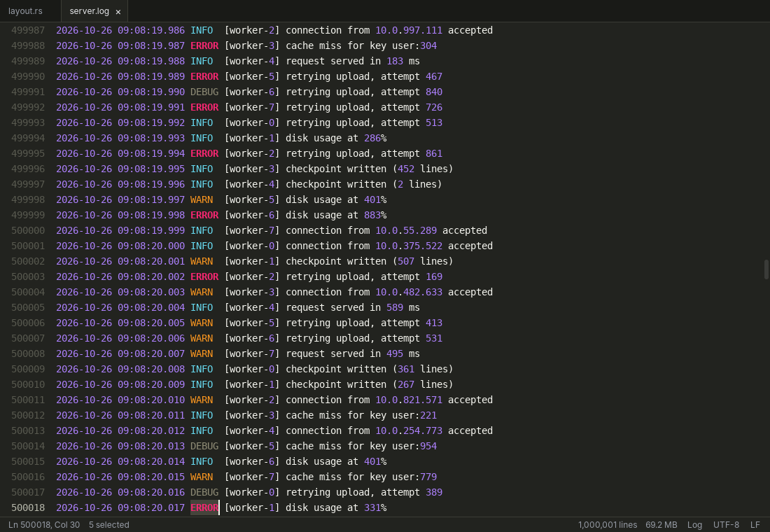Image resolution: width=770 pixels, height=532 pixels.
Task: Click 'retrying upload, attempt 513' text
Action: pos(364,122)
